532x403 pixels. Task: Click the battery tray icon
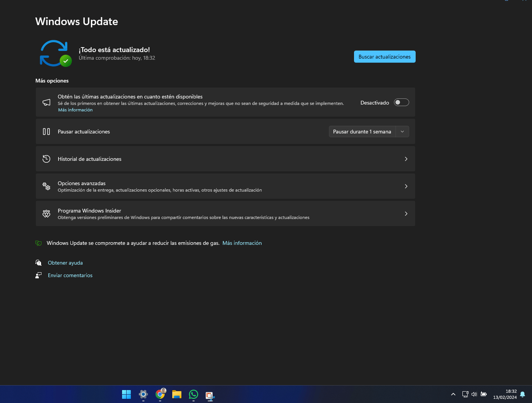(484, 394)
